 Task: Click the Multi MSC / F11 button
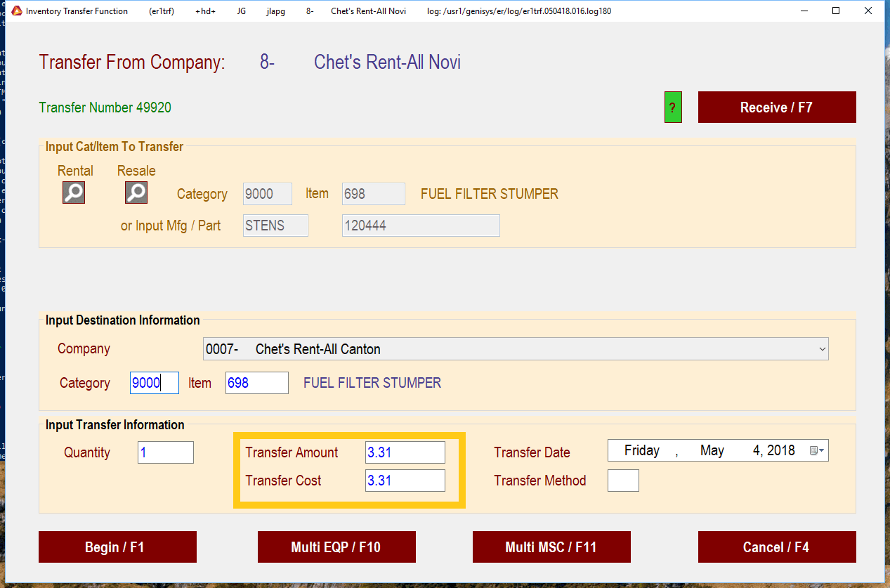tap(551, 547)
